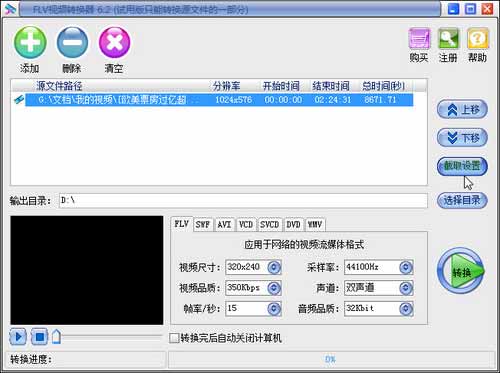Open the 注册 register key icon

point(448,39)
